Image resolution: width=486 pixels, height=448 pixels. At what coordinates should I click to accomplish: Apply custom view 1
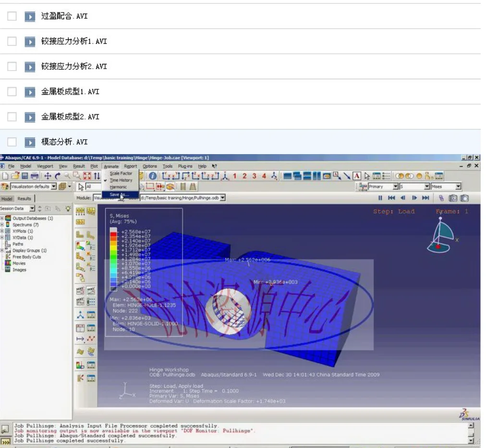pos(235,176)
